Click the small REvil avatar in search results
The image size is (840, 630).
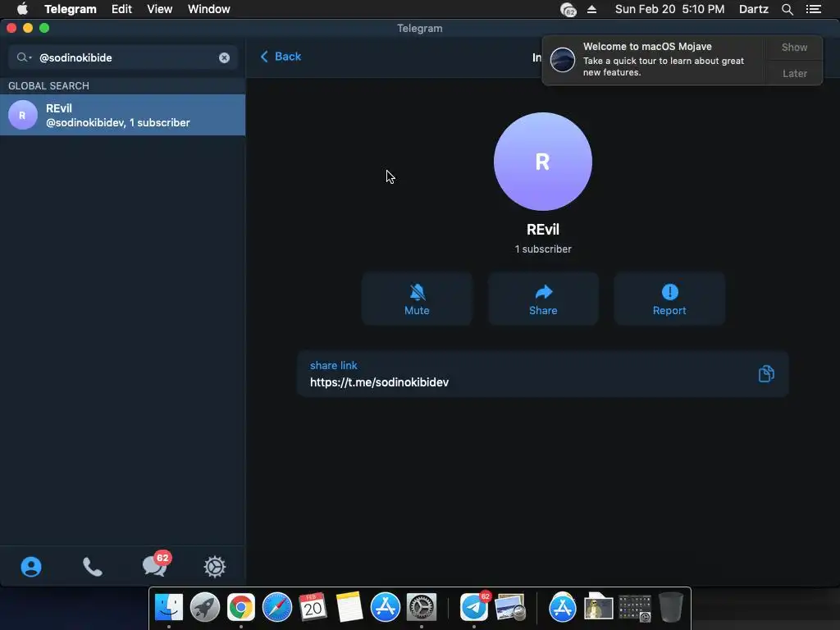pos(22,115)
